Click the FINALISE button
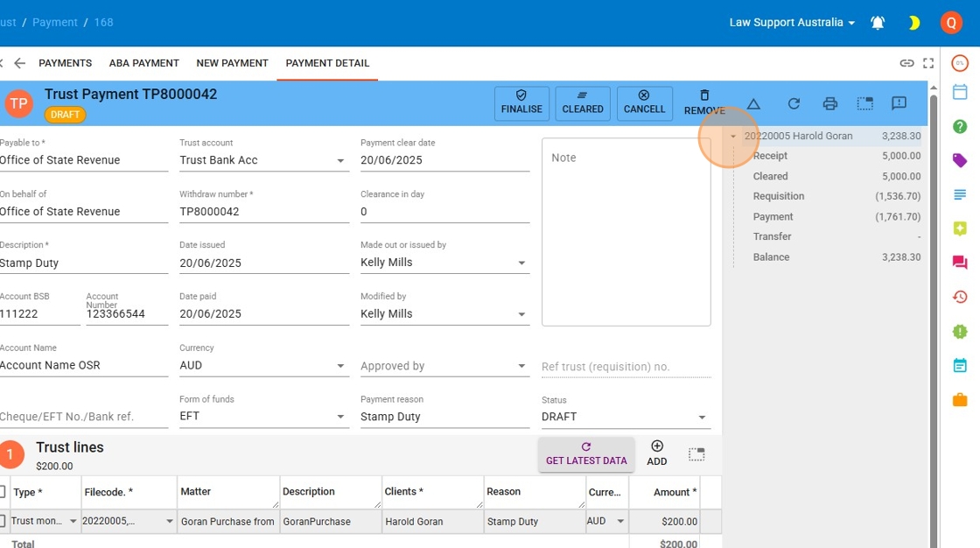This screenshot has height=548, width=980. pos(521,103)
